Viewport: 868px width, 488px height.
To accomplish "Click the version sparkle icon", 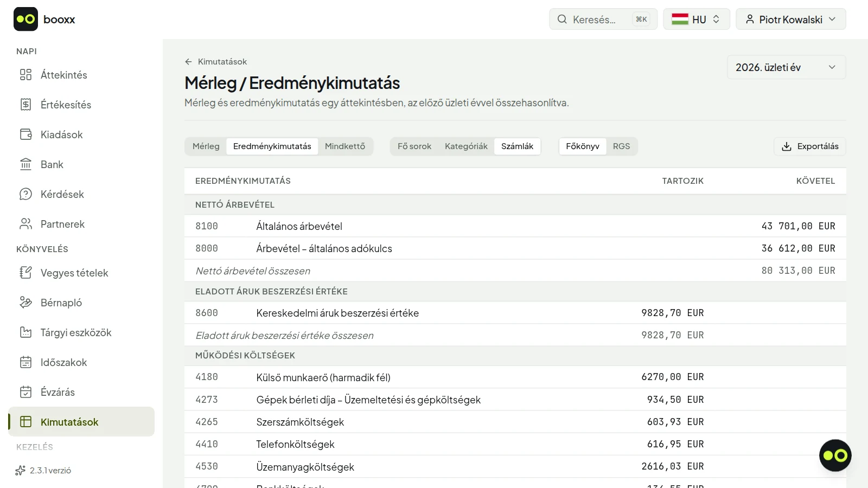I will pos(21,470).
